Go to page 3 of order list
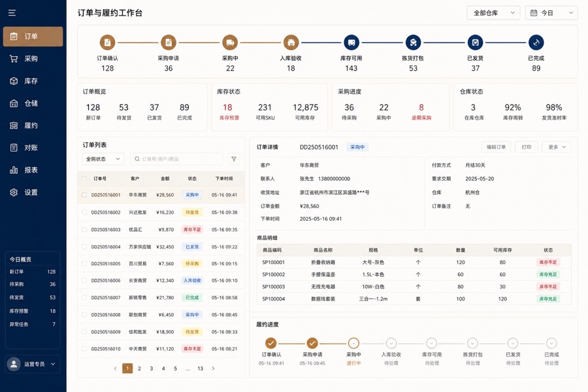Screen dimensions: 588x392 click(151, 368)
